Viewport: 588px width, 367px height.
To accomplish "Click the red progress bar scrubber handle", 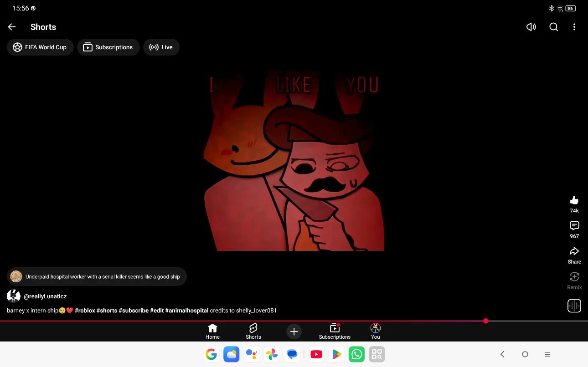I will [x=485, y=321].
